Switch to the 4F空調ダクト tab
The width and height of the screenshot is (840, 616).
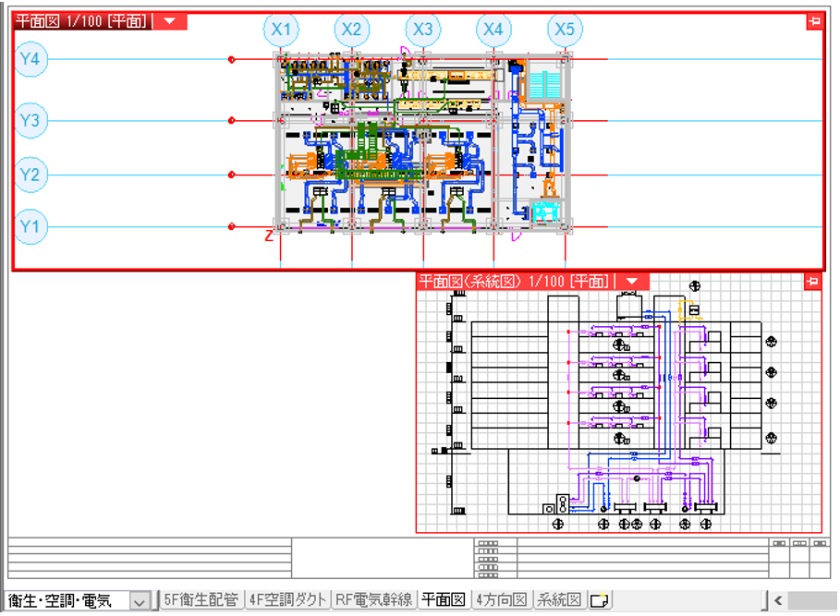point(287,600)
